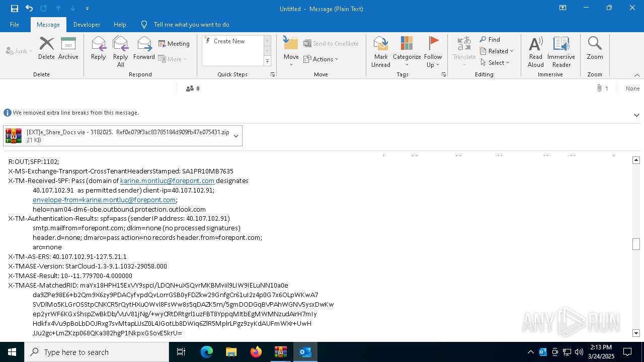Open the Move dropdown button
The width and height of the screenshot is (644, 362).
(x=291, y=51)
